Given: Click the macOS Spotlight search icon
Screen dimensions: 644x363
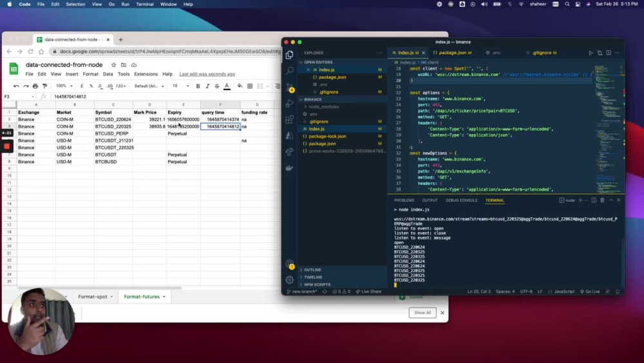Looking at the screenshot, I should click(x=567, y=4).
